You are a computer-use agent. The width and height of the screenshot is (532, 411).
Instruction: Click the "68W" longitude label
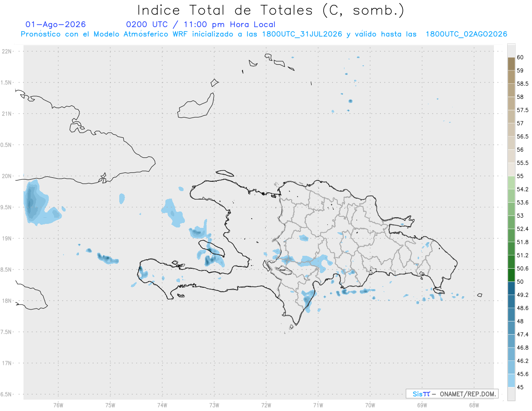click(474, 405)
